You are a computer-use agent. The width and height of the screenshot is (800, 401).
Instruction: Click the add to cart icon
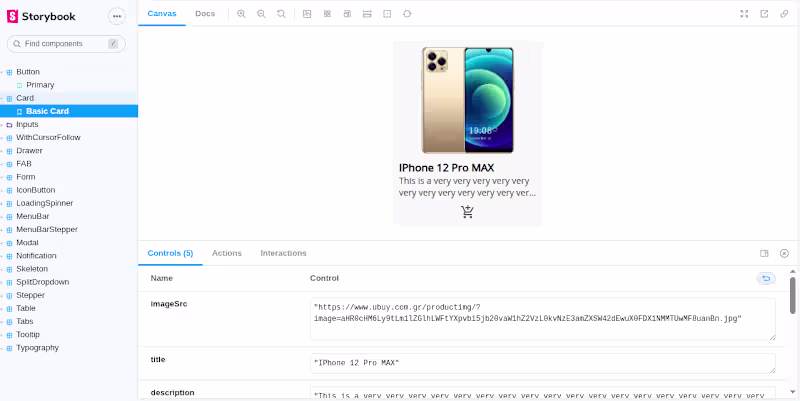467,212
